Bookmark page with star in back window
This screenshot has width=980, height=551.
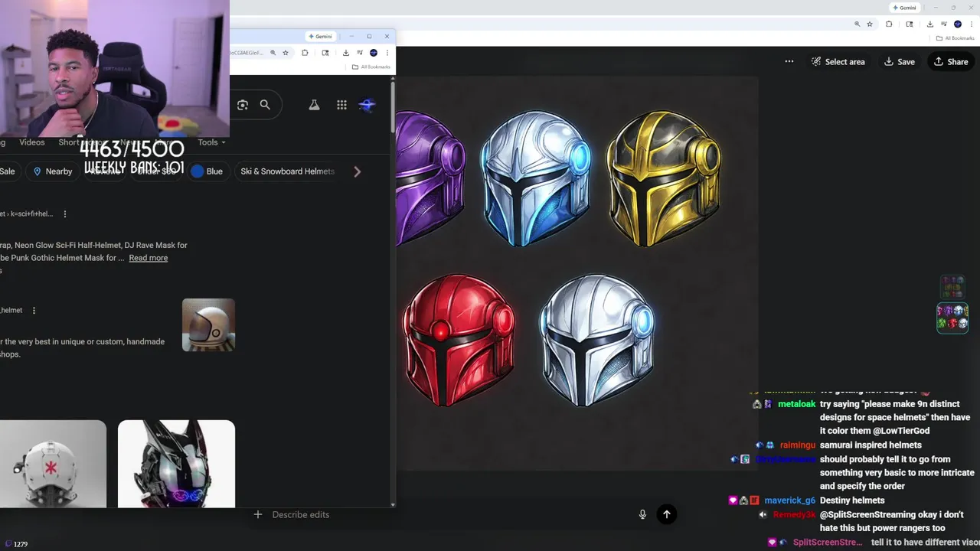[x=870, y=24]
